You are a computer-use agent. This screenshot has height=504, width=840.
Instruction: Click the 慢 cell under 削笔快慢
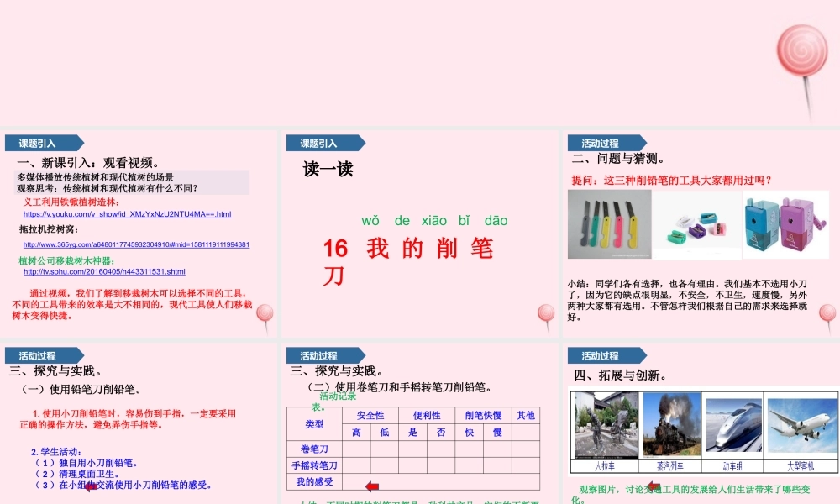(497, 433)
